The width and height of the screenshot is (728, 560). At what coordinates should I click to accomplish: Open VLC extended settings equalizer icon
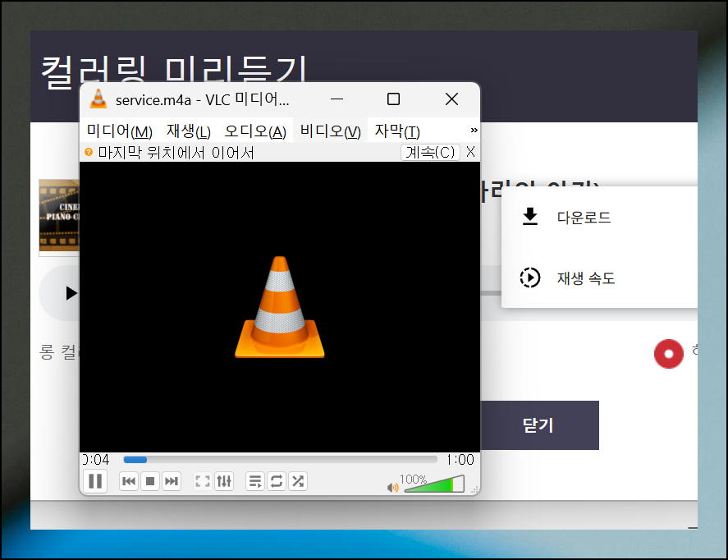[224, 481]
